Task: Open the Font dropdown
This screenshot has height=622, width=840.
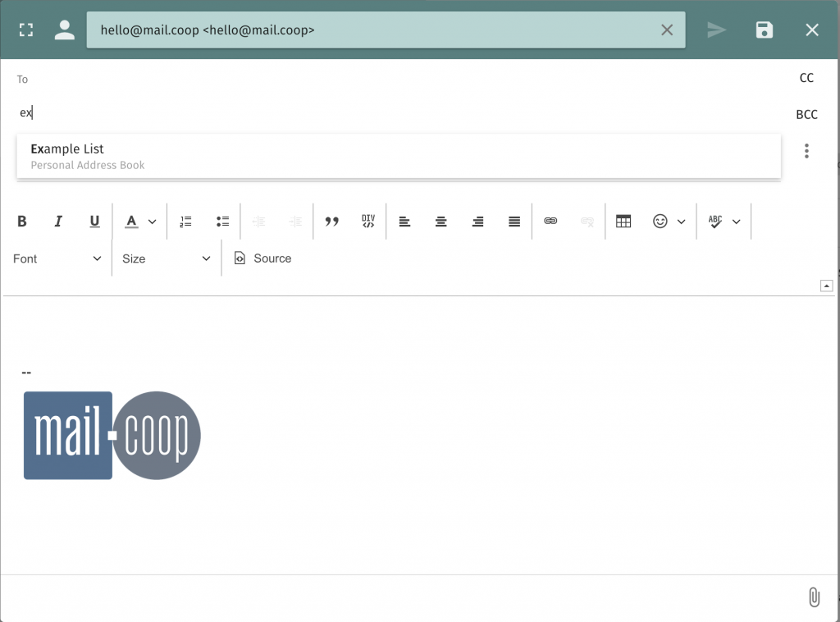Action: 57,258
